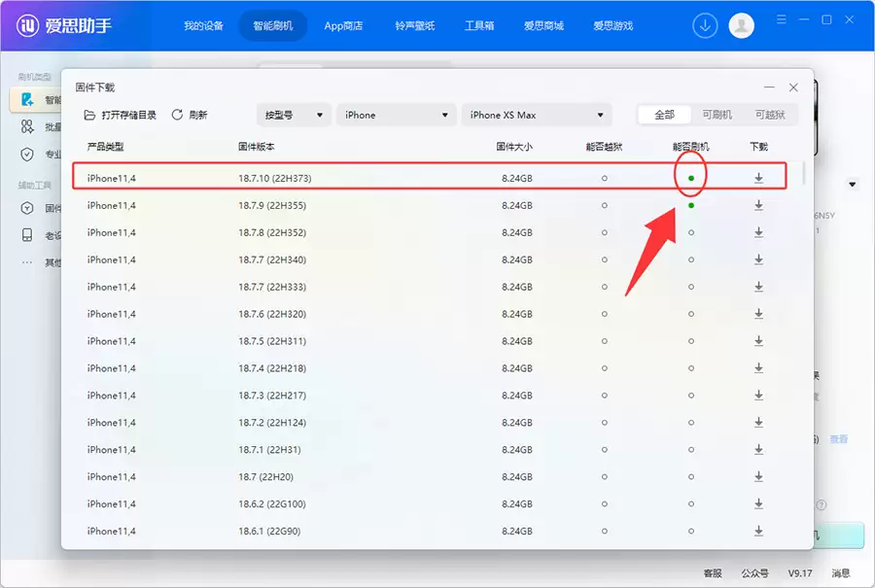875x588 pixels.
Task: Open the download manager icon in header
Action: (705, 25)
